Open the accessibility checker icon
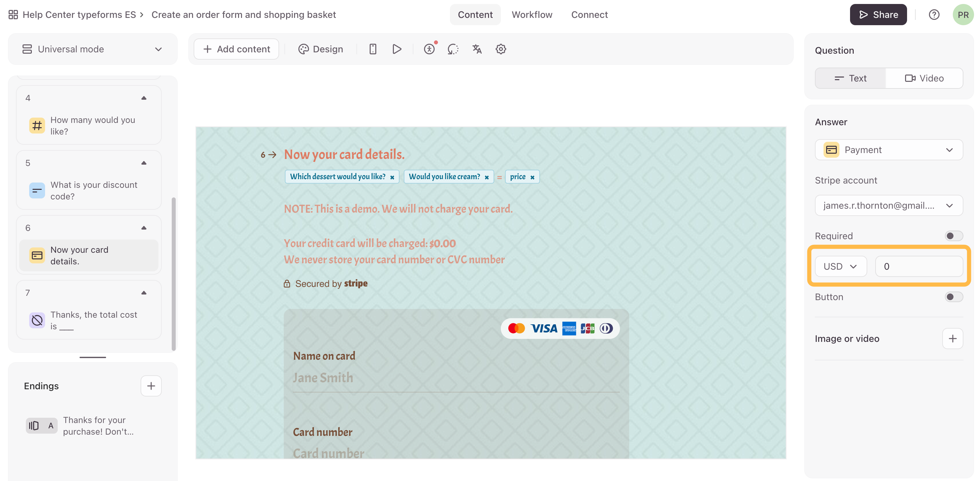This screenshot has width=980, height=481. [x=429, y=49]
